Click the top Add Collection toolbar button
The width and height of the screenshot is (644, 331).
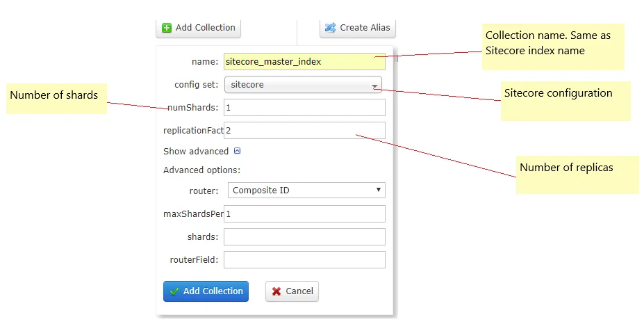(199, 29)
